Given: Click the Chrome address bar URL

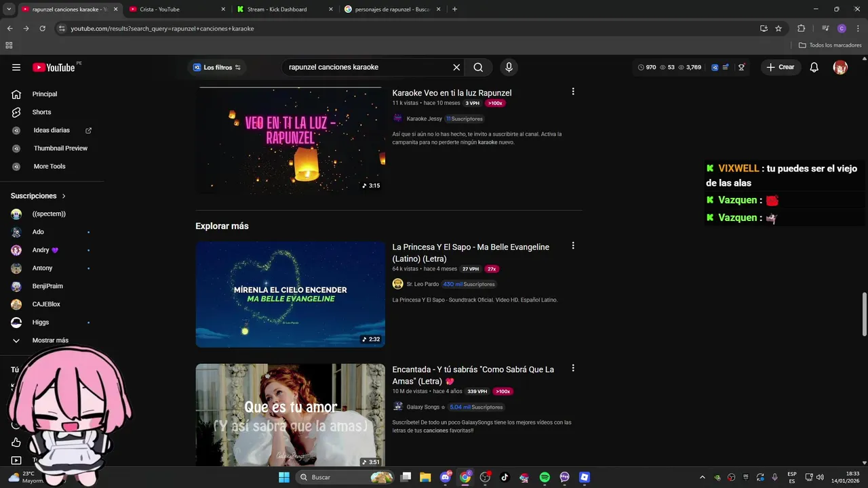Looking at the screenshot, I should click(162, 28).
